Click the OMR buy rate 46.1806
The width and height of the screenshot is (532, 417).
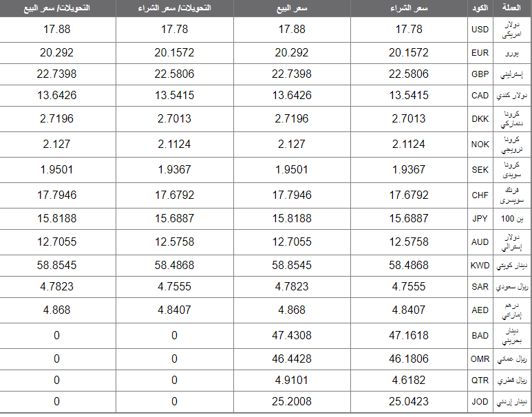coord(409,359)
